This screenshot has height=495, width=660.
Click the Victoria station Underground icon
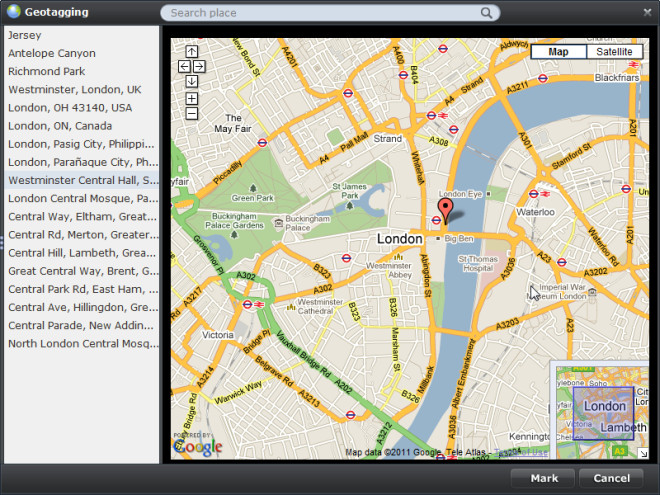pyautogui.click(x=248, y=304)
